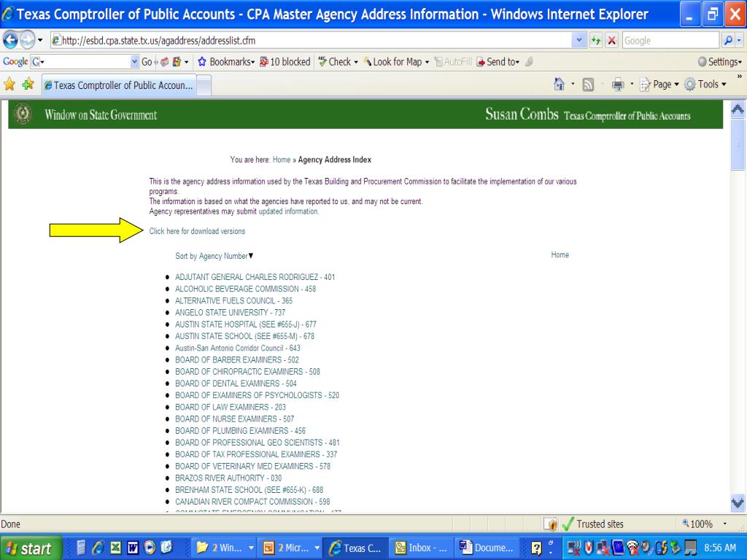Click the Trusted sites security zone indicator
Image resolution: width=747 pixels, height=560 pixels.
coord(592,524)
